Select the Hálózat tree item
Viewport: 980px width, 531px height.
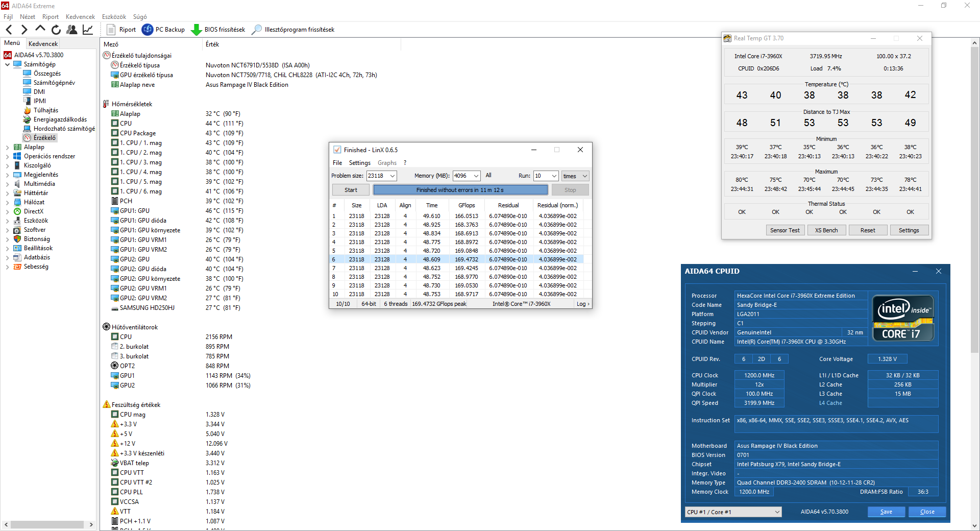point(34,202)
